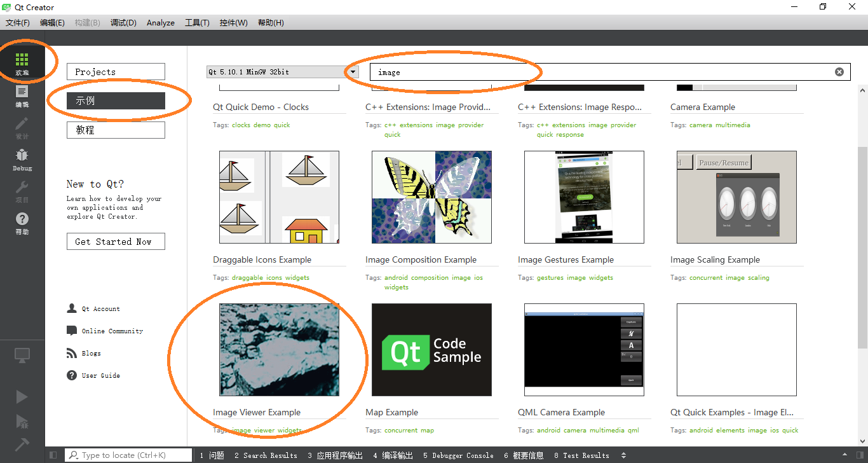Open the User Guide link
Viewport: 868px width, 463px height.
[x=101, y=375]
